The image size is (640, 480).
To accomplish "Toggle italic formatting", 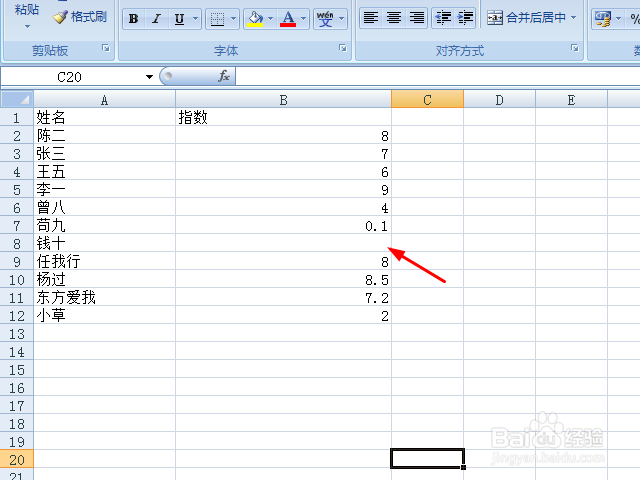I will click(x=156, y=19).
